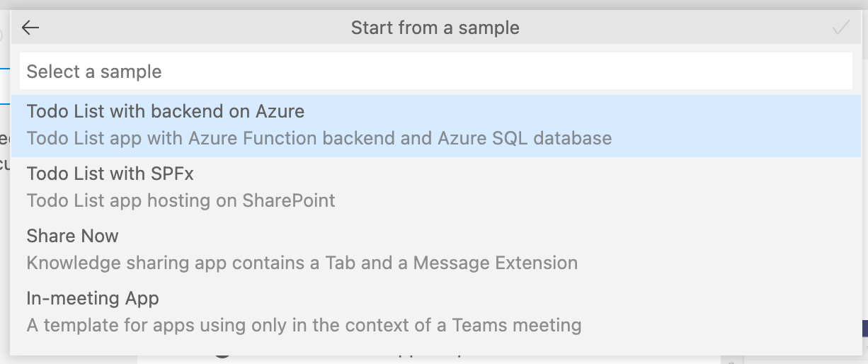Screen dimensions: 868x364
Task: Accept the sample choice via the tick
Action: 841,28
